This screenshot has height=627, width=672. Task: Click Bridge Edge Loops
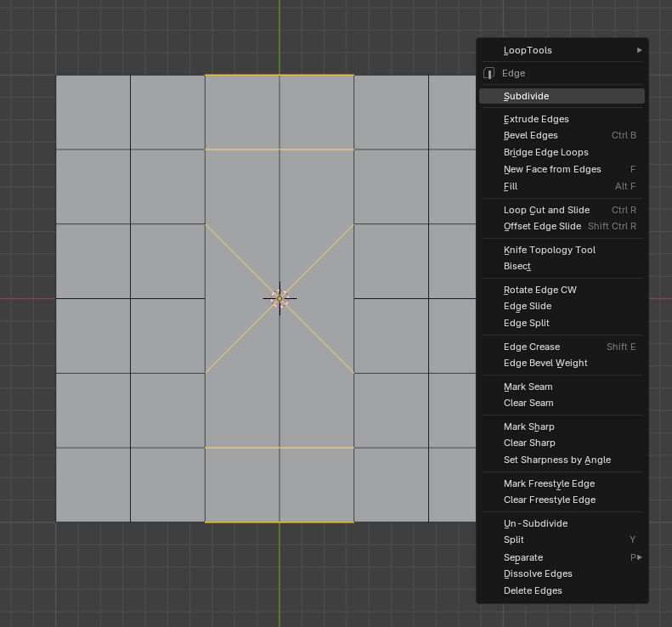click(562, 153)
